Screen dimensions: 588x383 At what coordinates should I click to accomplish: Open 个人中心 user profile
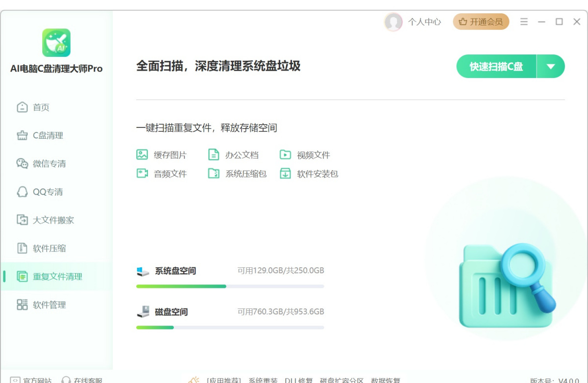coord(413,22)
